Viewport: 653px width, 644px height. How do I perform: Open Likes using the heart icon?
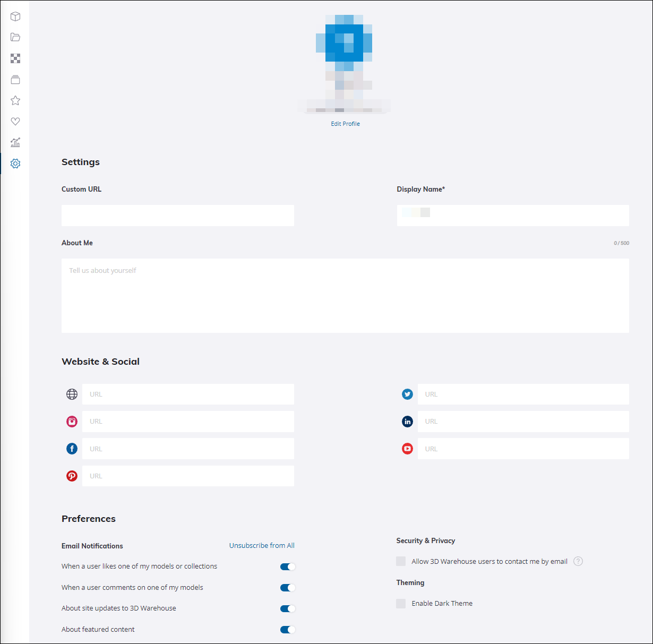(15, 121)
